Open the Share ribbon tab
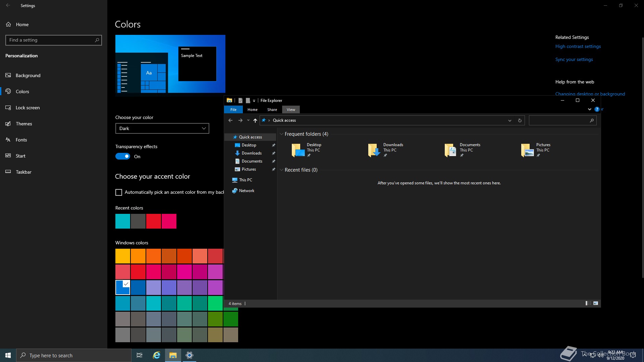Viewport: 644px width, 362px height. (x=272, y=110)
